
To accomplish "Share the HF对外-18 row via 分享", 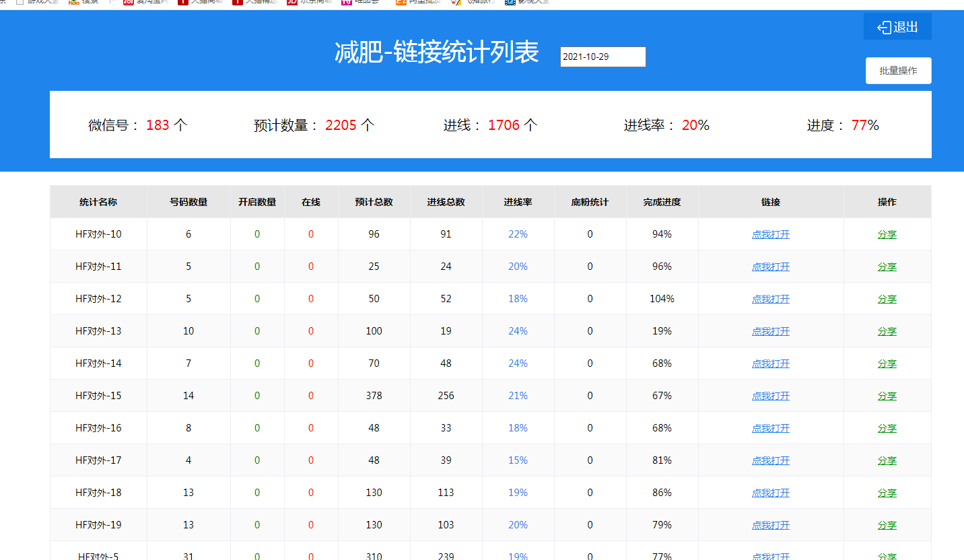I will 887,493.
